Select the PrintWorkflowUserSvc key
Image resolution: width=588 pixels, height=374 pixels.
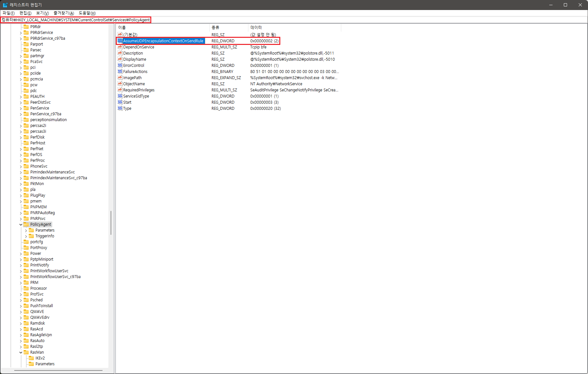pos(49,271)
